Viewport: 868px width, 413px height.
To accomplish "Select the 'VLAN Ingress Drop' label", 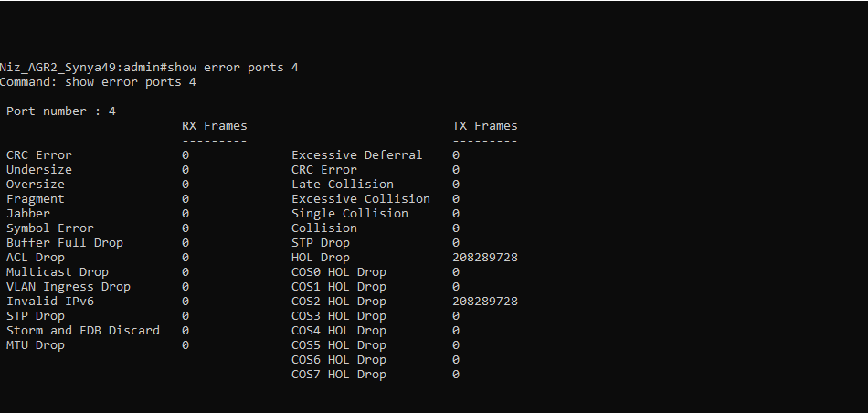I will [x=69, y=287].
